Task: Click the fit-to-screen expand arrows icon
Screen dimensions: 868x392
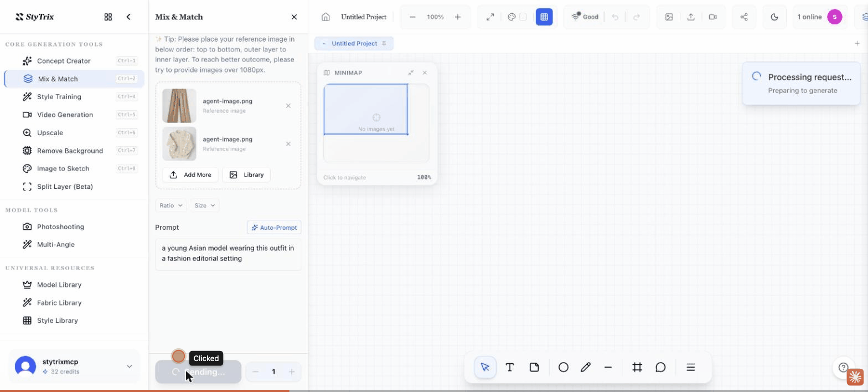Action: click(x=490, y=17)
